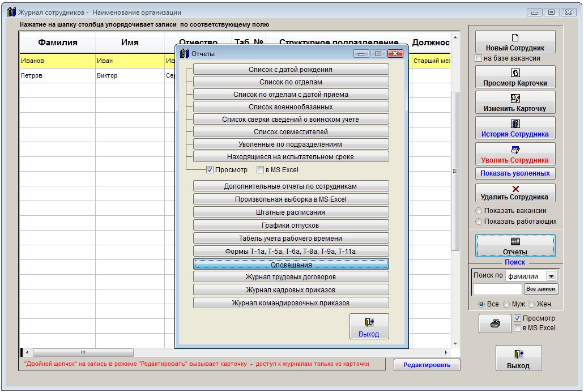The width and height of the screenshot is (584, 392).
Task: Open Список военнообязанных report
Action: [x=291, y=107]
